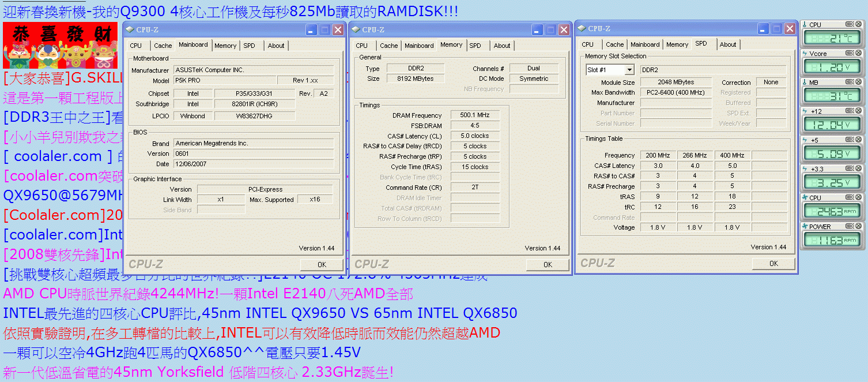This screenshot has width=868, height=382.
Task: Close the +12 voltage monitor widget
Action: click(858, 111)
